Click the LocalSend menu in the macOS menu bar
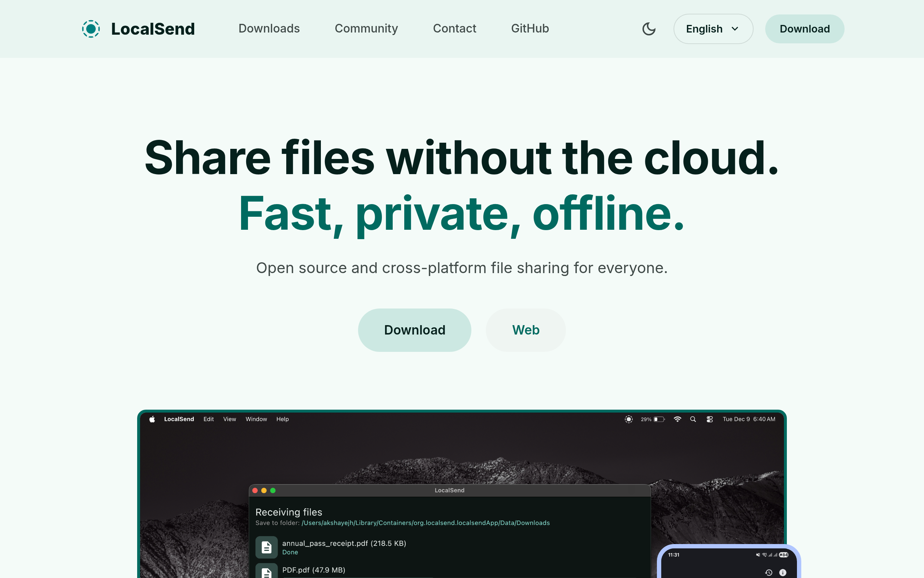Screen dimensions: 924x578 179,419
